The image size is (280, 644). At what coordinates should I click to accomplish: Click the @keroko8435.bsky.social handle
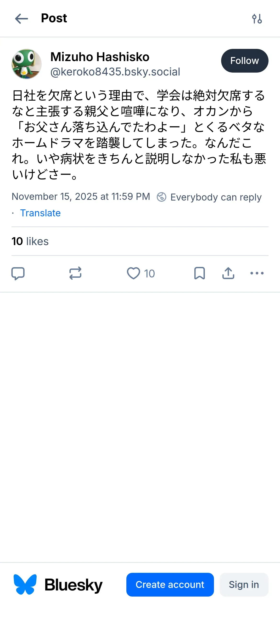tap(115, 72)
